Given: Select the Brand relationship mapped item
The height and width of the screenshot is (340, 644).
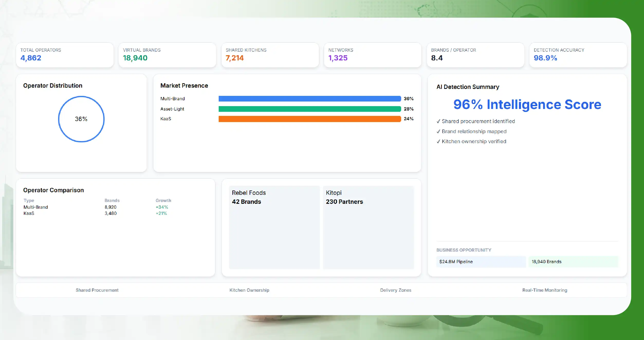Looking at the screenshot, I should tap(472, 132).
